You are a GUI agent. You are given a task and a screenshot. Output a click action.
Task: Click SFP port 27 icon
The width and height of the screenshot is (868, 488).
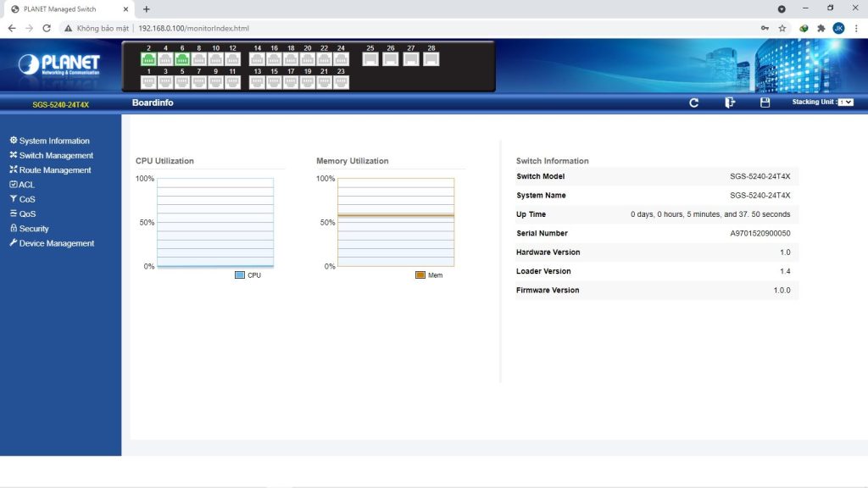411,59
